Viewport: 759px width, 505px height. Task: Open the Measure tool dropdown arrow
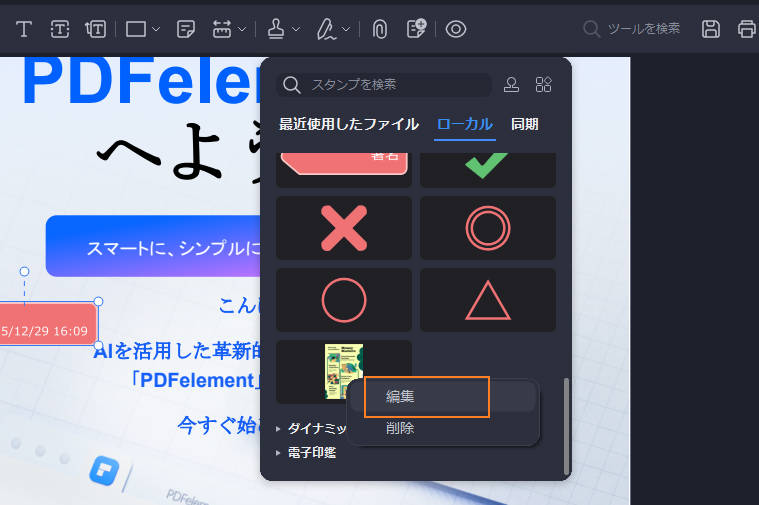tap(242, 29)
